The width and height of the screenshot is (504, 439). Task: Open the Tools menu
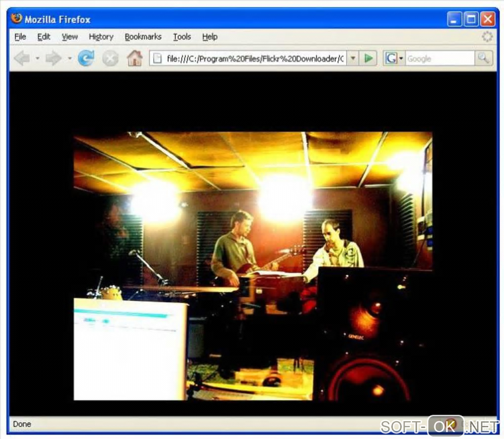(x=182, y=37)
